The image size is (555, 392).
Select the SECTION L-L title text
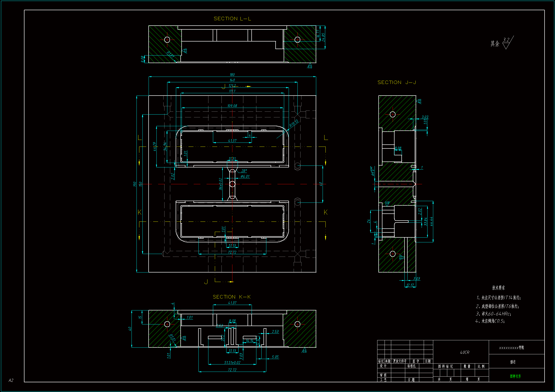point(232,18)
